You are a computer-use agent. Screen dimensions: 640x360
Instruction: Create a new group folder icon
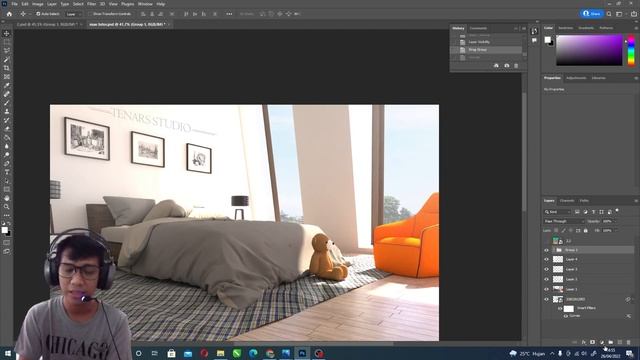click(611, 342)
